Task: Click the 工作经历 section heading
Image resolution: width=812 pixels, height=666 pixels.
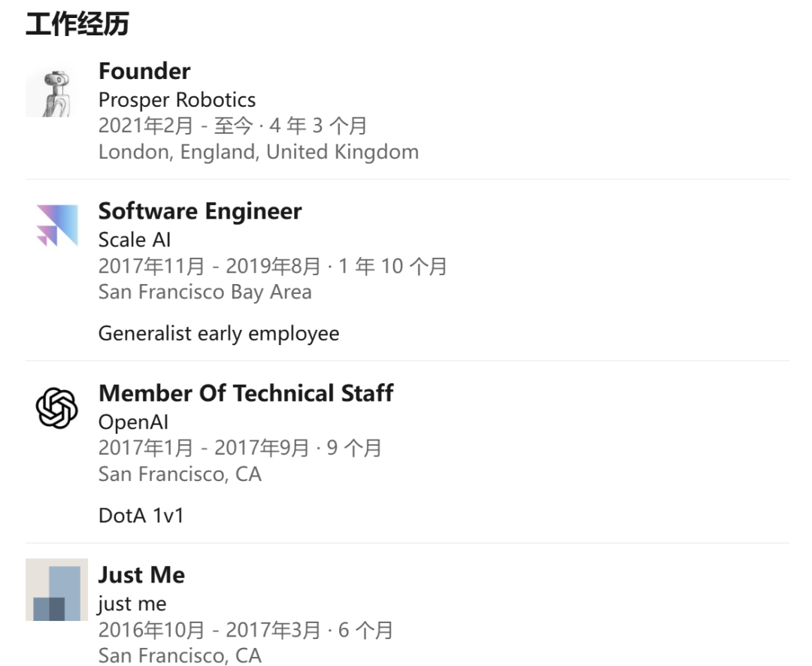Action: coord(77,24)
